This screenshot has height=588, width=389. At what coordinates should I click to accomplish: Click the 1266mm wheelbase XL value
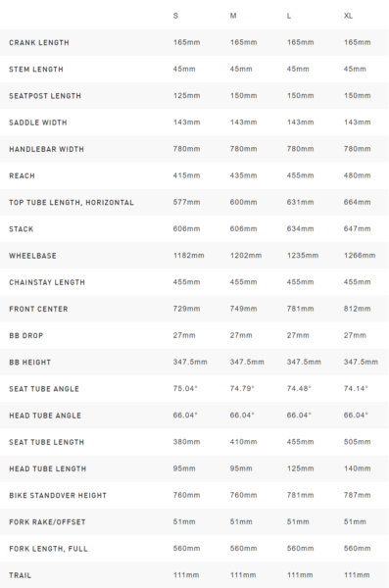pyautogui.click(x=360, y=256)
